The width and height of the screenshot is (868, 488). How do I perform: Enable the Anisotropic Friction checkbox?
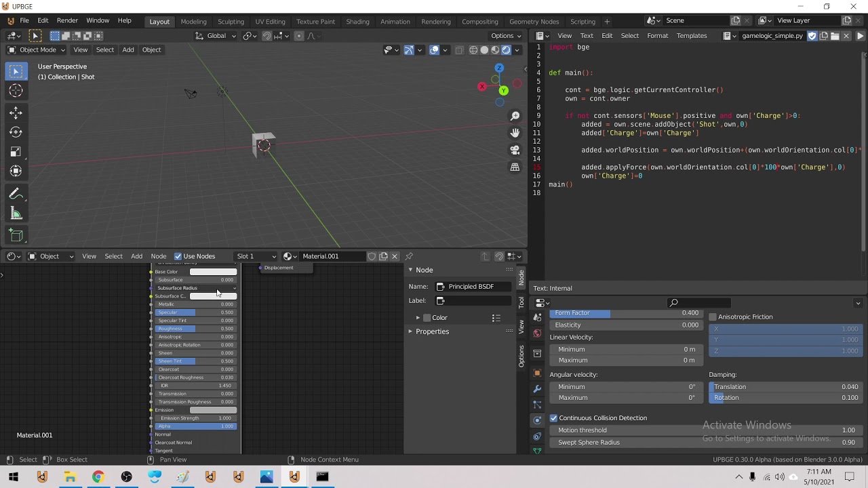click(713, 317)
